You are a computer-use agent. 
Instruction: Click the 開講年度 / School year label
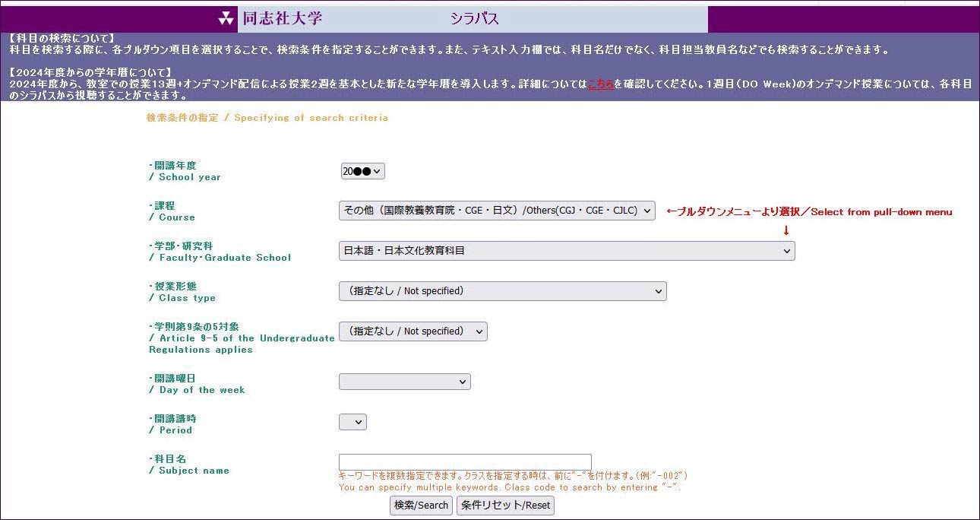pos(185,171)
